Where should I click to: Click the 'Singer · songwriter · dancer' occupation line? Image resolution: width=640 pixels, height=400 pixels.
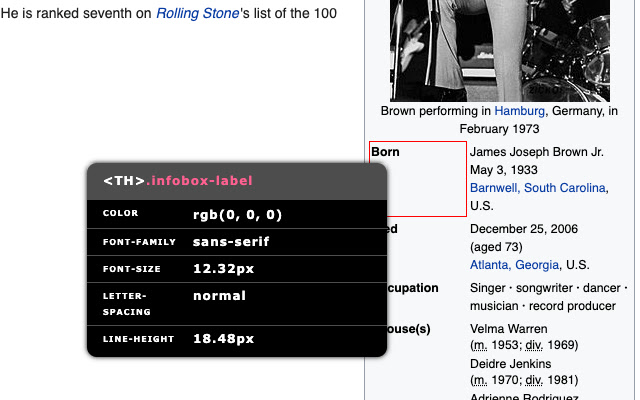coord(548,288)
